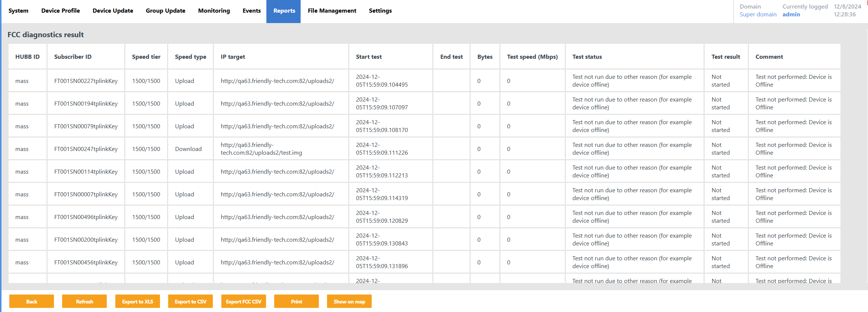Click Test speed (Mbps) column header

tap(532, 57)
